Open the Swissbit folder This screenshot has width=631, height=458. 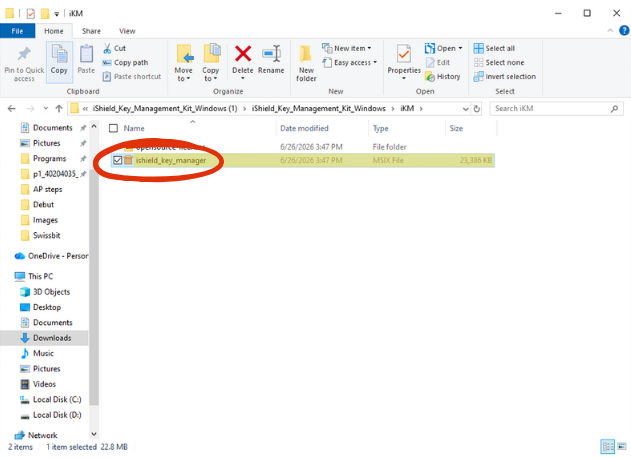coord(47,235)
